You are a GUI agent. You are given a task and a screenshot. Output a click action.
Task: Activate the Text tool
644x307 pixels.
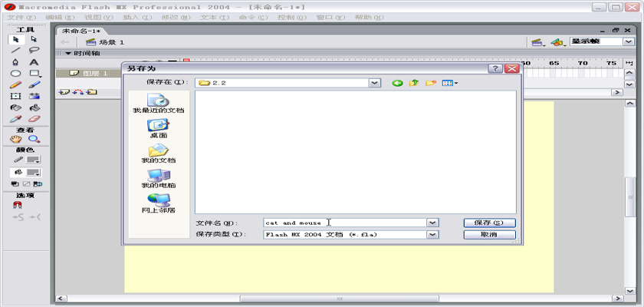34,62
